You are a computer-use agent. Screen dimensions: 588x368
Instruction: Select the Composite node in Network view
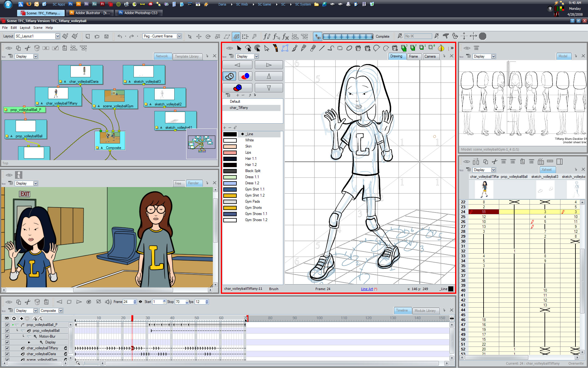point(110,140)
